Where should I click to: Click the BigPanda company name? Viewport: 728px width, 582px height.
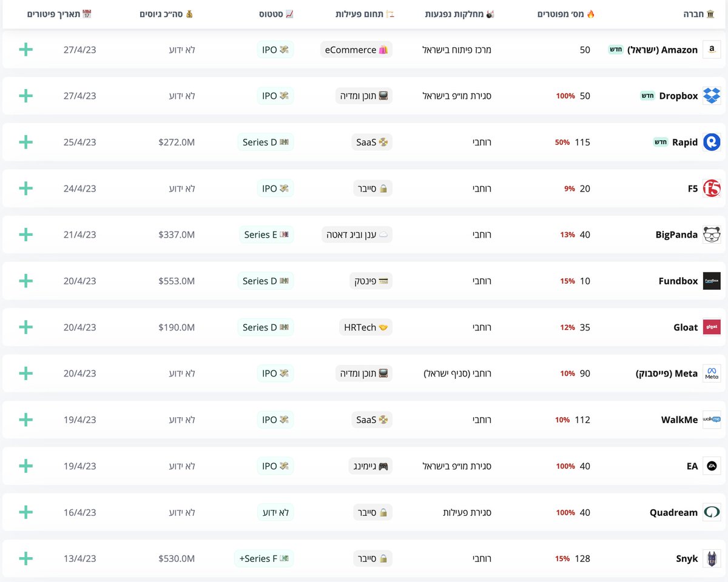[x=676, y=235]
